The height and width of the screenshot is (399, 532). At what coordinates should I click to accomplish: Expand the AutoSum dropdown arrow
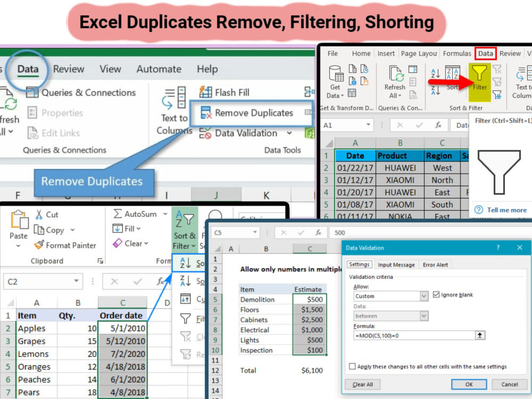165,214
